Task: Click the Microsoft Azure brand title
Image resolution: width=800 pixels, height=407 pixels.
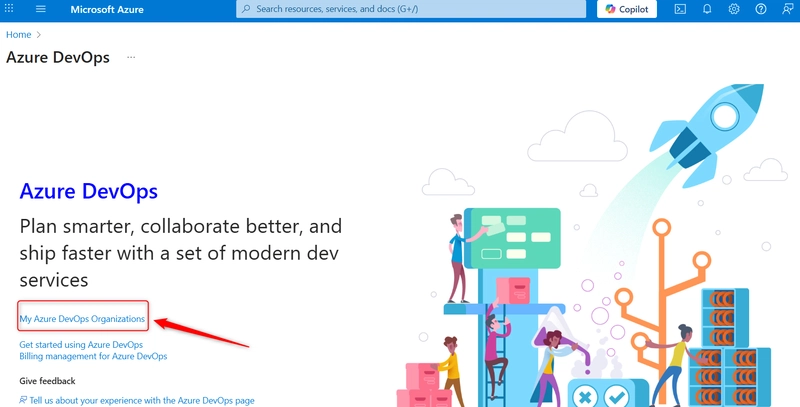Action: (x=107, y=9)
